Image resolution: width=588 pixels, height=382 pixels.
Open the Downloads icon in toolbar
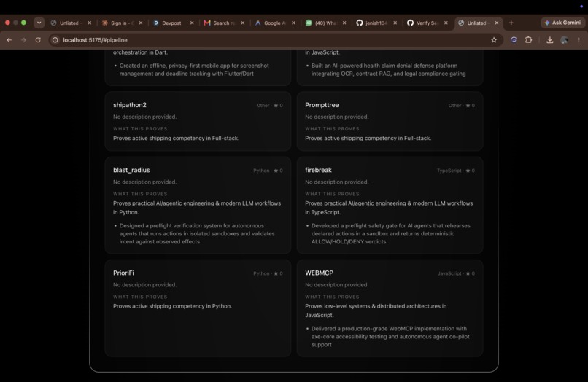[x=550, y=40]
